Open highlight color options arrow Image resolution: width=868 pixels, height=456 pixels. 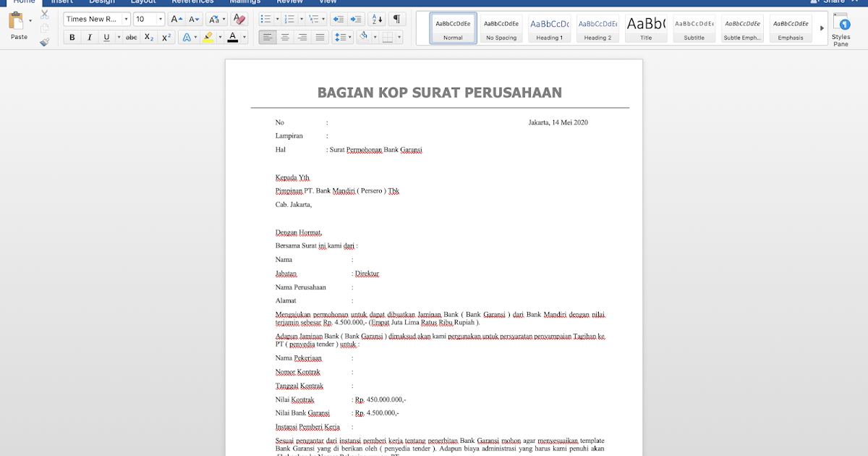pyautogui.click(x=218, y=37)
